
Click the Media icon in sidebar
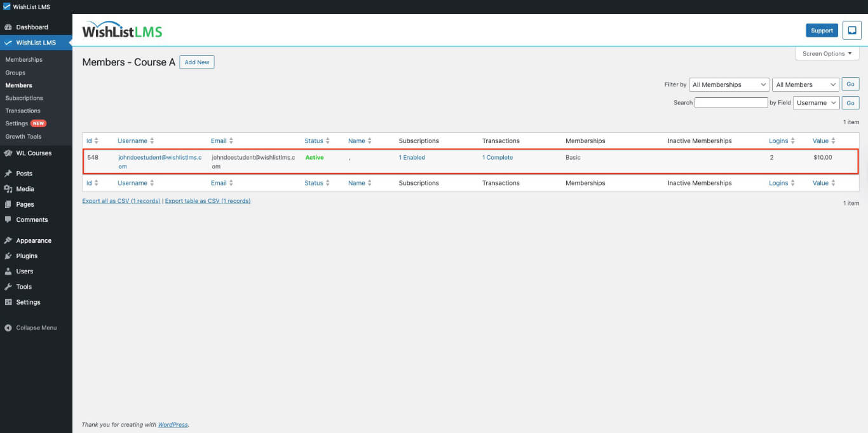8,189
